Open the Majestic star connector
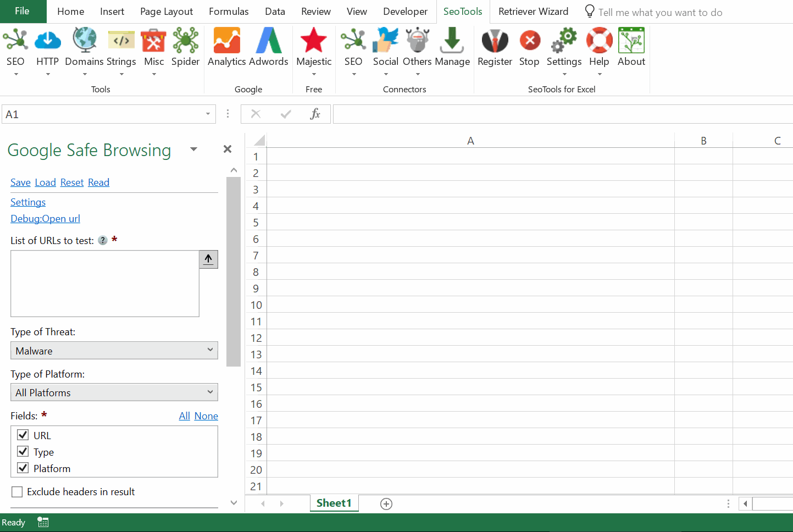 314,41
